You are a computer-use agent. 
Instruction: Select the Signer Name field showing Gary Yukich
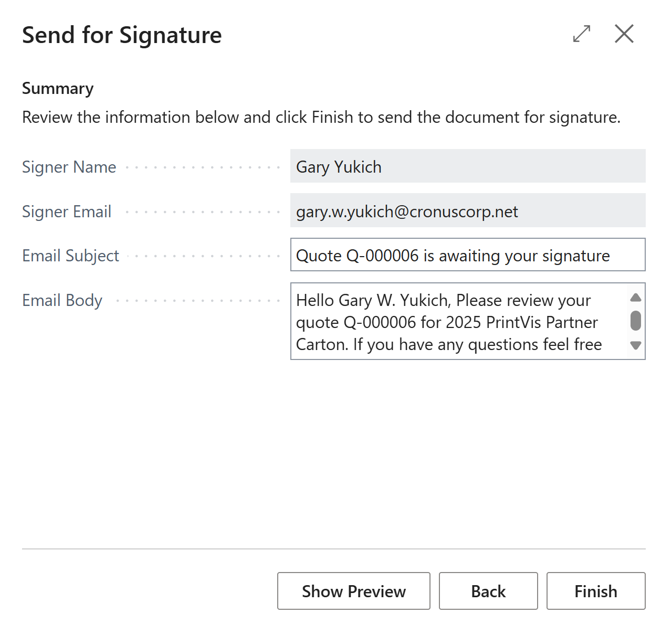(468, 166)
